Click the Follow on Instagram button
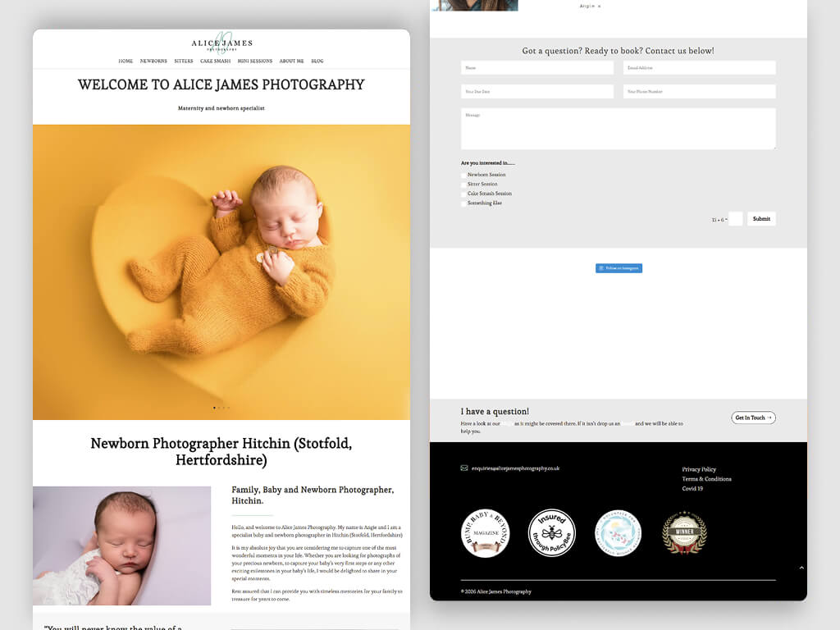Screen dimensions: 840x630 coord(619,268)
